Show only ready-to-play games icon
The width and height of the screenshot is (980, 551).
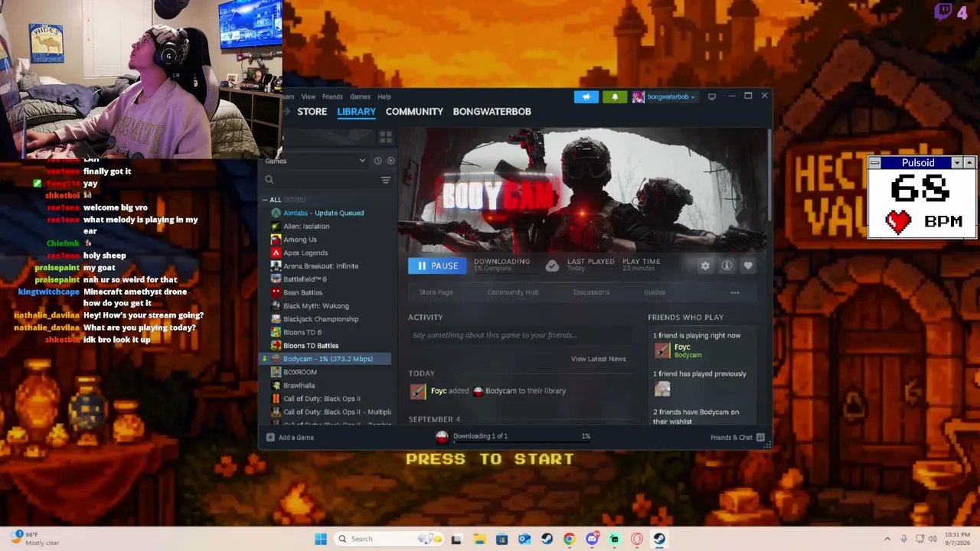[x=390, y=161]
